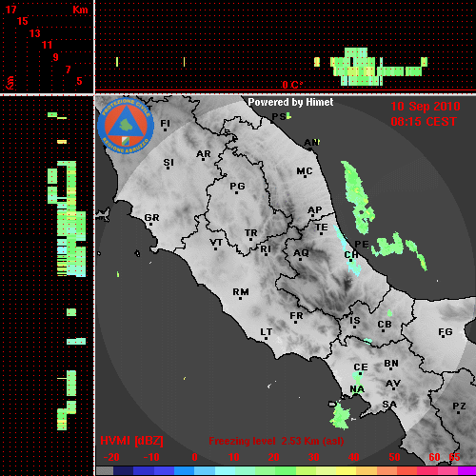
Task: Click the 'Powered by Himet' label
Action: (x=290, y=102)
